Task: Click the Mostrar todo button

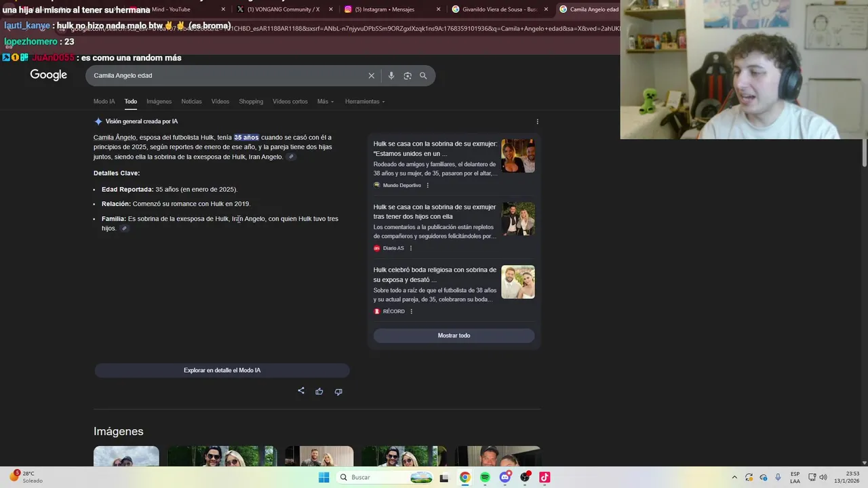Action: [x=454, y=335]
